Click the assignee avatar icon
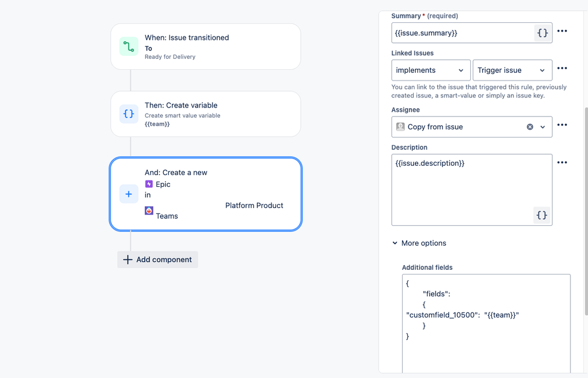This screenshot has height=378, width=588. coord(400,126)
